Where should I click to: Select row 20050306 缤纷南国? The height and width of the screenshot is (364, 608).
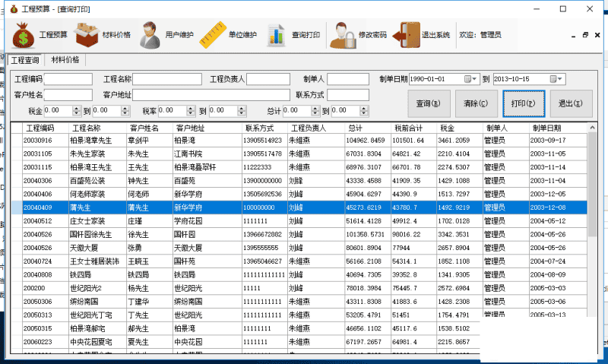[x=299, y=302]
